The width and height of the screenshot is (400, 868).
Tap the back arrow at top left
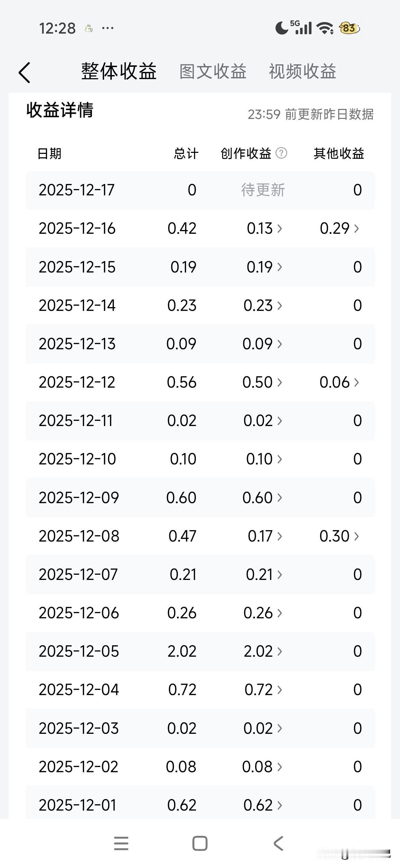(25, 73)
